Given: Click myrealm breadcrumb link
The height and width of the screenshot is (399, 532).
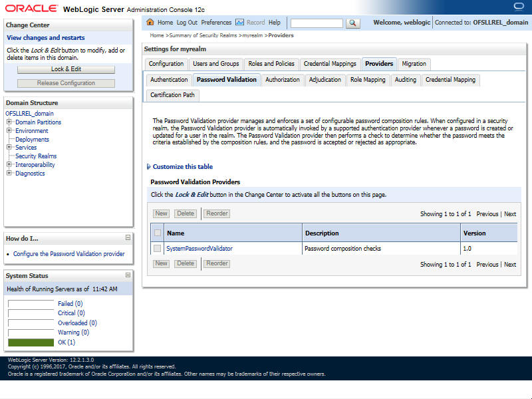Looking at the screenshot, I should pyautogui.click(x=253, y=35).
